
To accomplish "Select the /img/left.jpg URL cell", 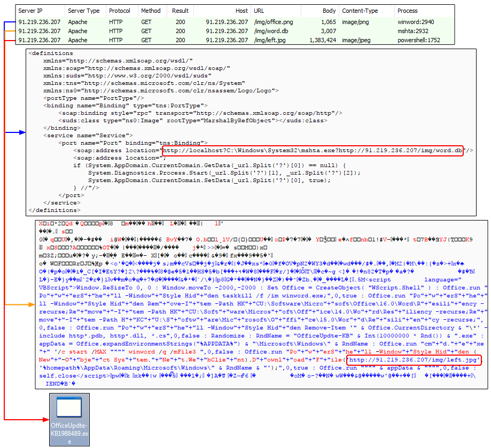I will (x=270, y=40).
